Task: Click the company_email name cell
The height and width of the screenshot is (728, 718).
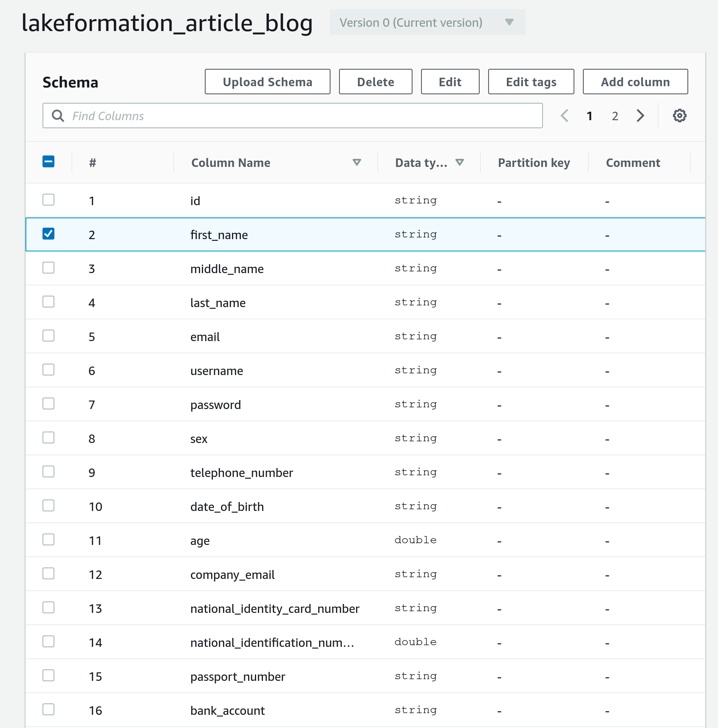Action: [x=232, y=575]
